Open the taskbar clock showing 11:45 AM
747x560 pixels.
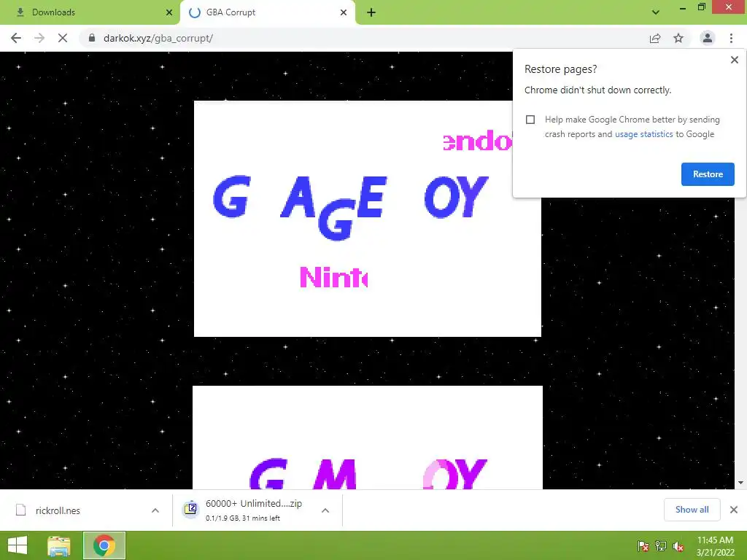715,545
